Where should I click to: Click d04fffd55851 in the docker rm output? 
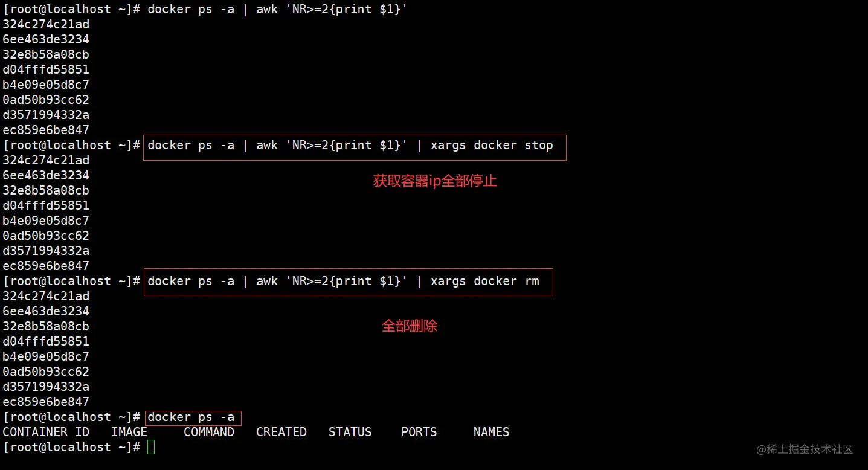coord(46,341)
